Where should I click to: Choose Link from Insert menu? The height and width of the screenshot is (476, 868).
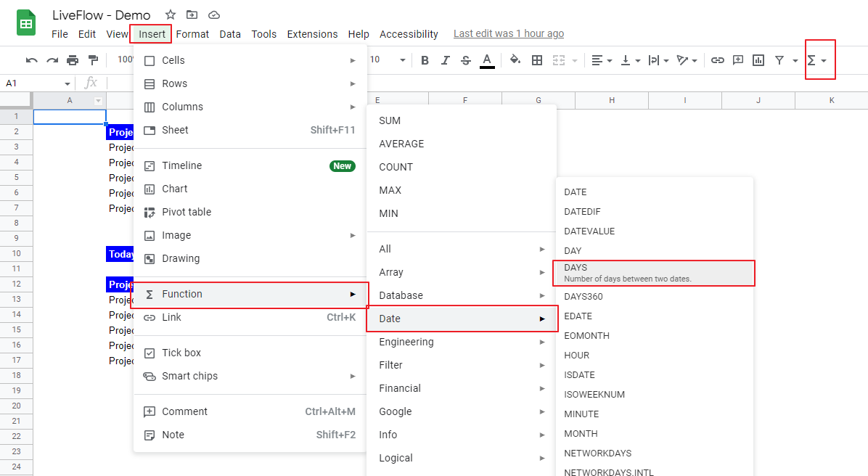pyautogui.click(x=250, y=317)
